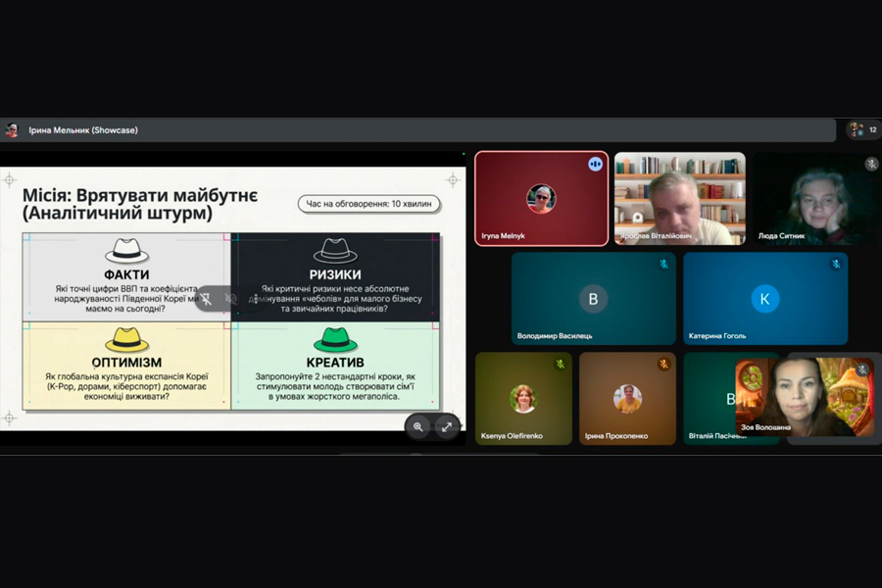The image size is (882, 588).
Task: Click name label 'Iryna Melnyk'
Action: [503, 236]
